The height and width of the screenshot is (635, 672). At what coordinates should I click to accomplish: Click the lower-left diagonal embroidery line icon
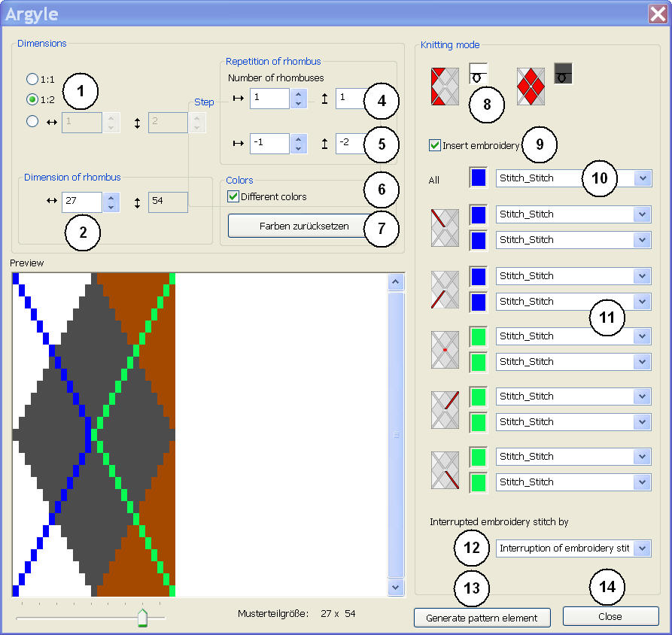(444, 288)
